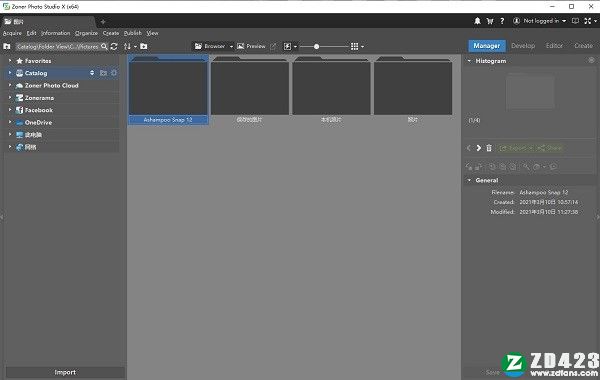Select the Browser view button
600x380 pixels.
(x=210, y=46)
